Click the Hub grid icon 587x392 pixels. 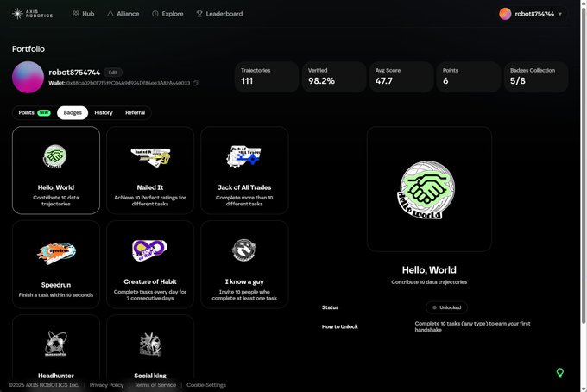(x=76, y=14)
